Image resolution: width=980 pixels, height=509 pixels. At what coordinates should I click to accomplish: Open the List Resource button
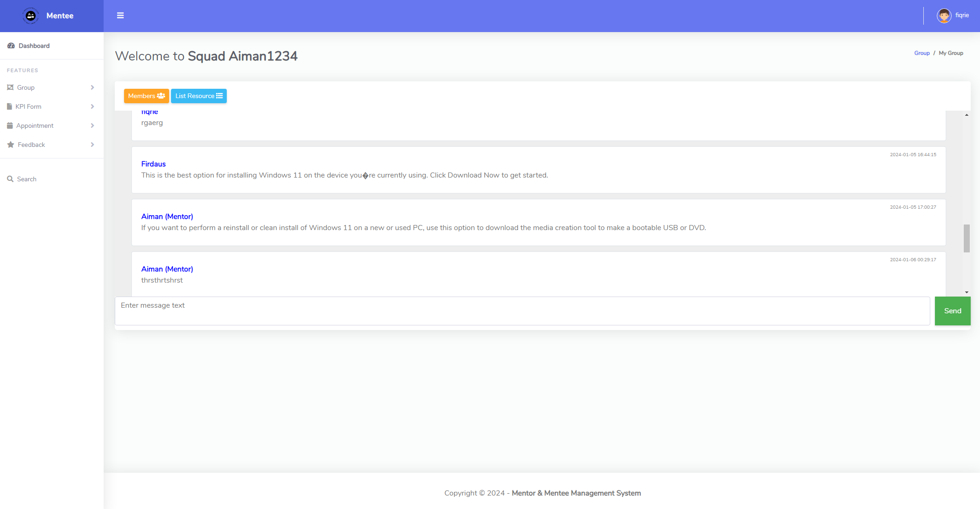199,96
